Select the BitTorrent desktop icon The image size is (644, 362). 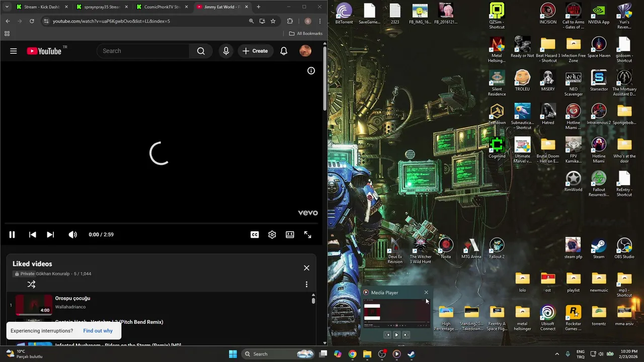[x=344, y=14]
